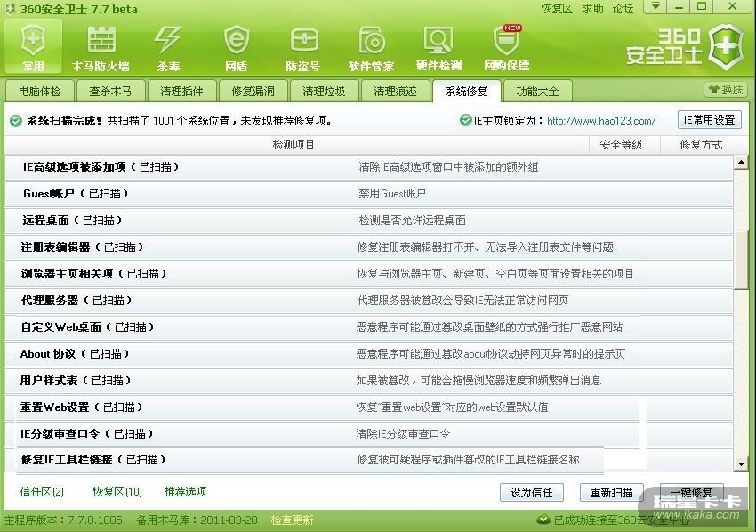This screenshot has height=532, width=756.
Task: Click the 360安全卫士 shield logo
Action: pyautogui.click(x=727, y=47)
